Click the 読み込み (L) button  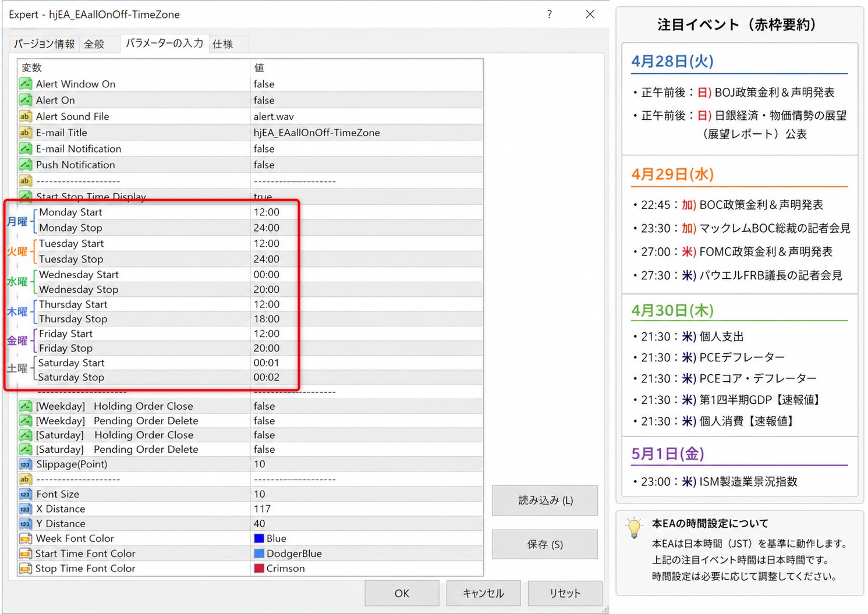(x=545, y=501)
